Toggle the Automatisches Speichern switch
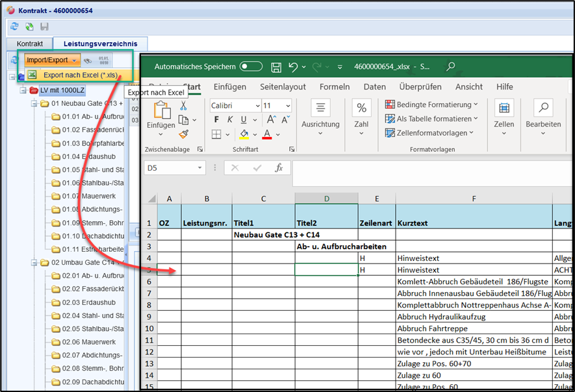This screenshot has width=575, height=392. [x=251, y=67]
